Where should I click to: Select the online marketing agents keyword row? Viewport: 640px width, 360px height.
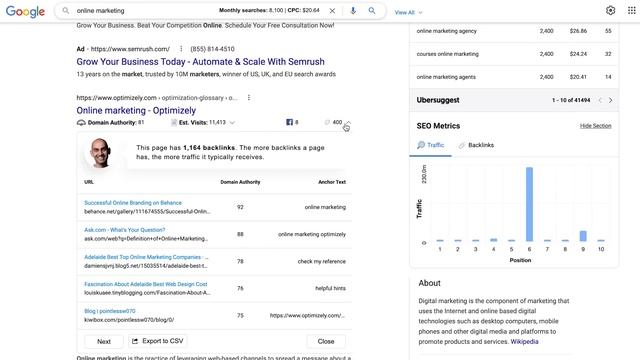[514, 77]
